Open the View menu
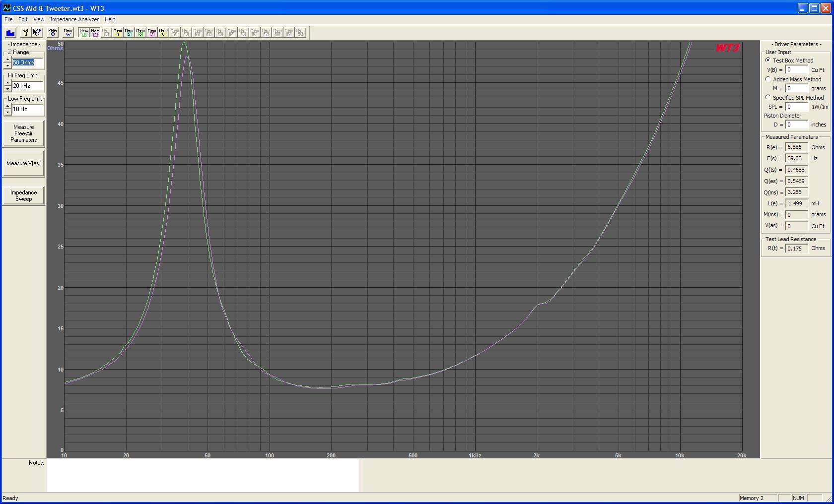This screenshot has height=504, width=834. tap(39, 19)
